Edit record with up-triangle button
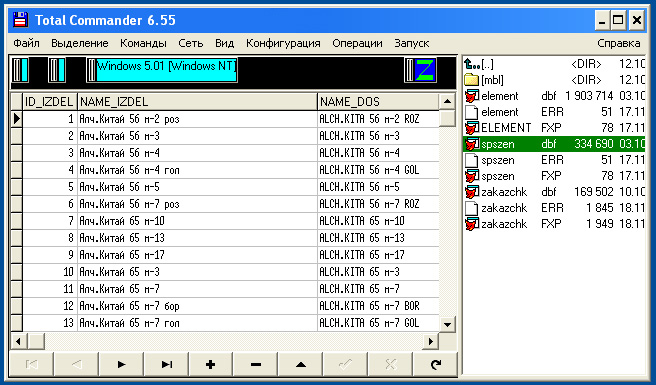This screenshot has height=385, width=656. tap(300, 364)
